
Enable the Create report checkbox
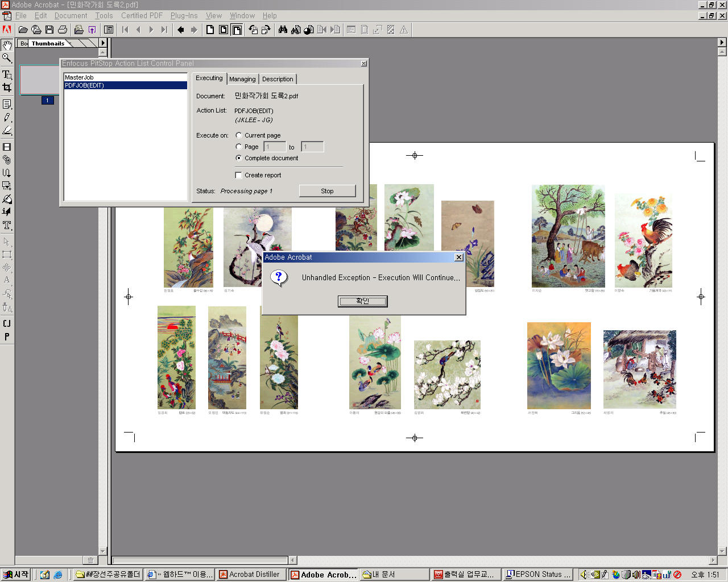(239, 175)
